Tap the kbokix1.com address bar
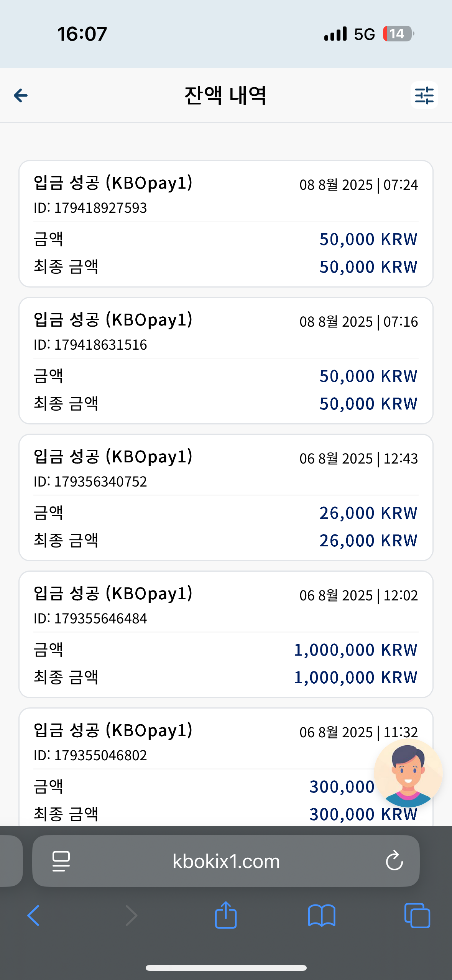 (x=226, y=861)
